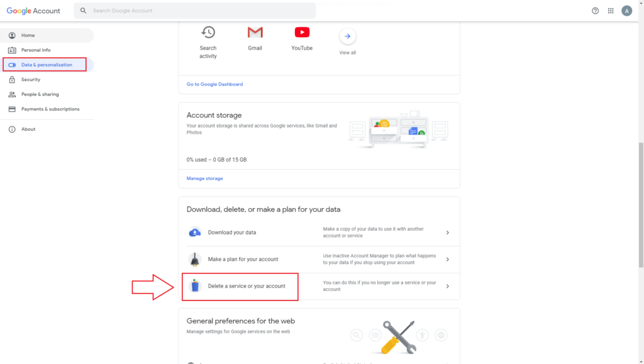Image resolution: width=644 pixels, height=364 pixels.
Task: Click the Manage settings for Google services text
Action: point(238,331)
